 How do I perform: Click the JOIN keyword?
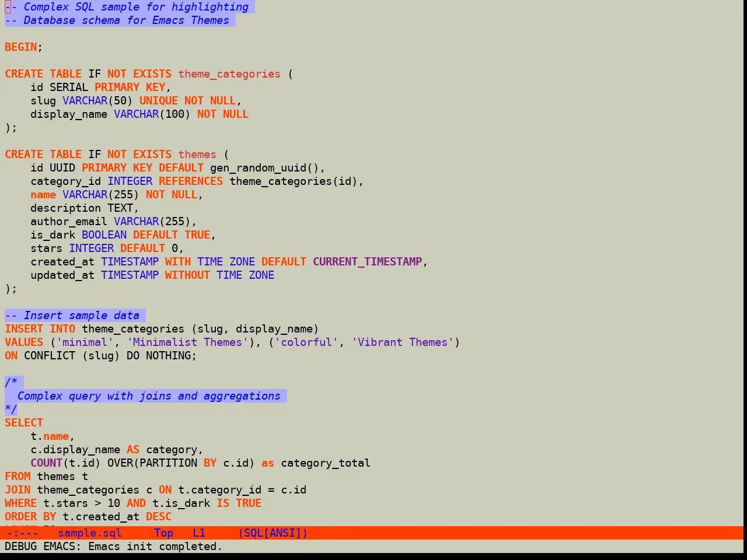18,490
